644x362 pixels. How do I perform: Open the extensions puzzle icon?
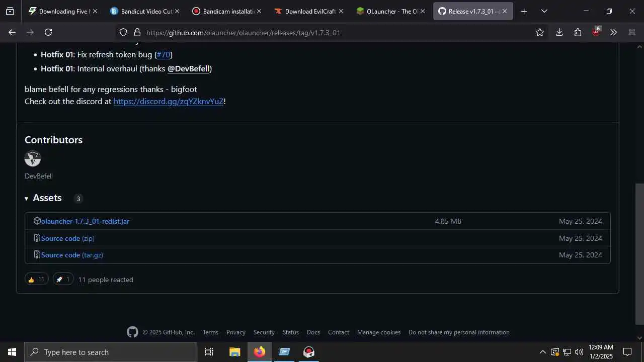tap(578, 32)
